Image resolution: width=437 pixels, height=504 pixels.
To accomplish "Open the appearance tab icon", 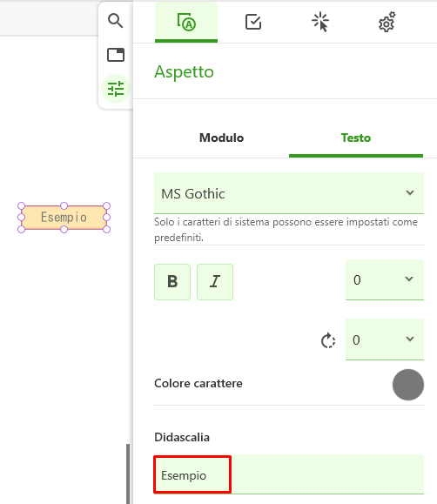I will tap(186, 22).
